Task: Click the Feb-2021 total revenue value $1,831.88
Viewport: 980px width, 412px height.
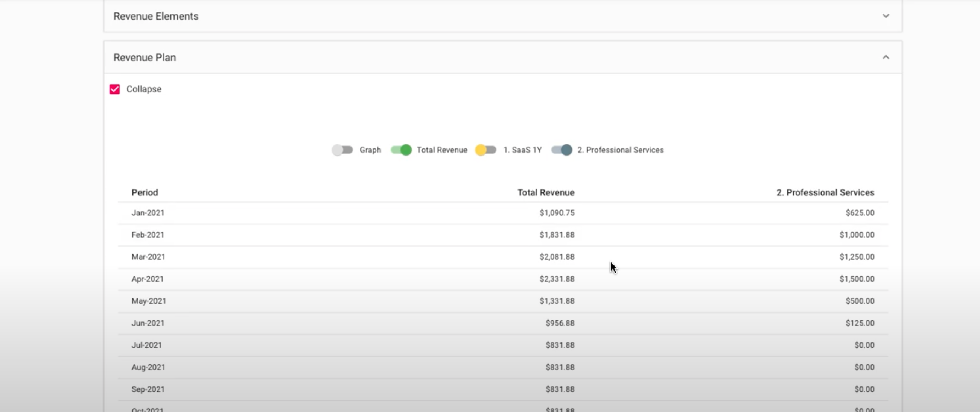Action: coord(557,235)
